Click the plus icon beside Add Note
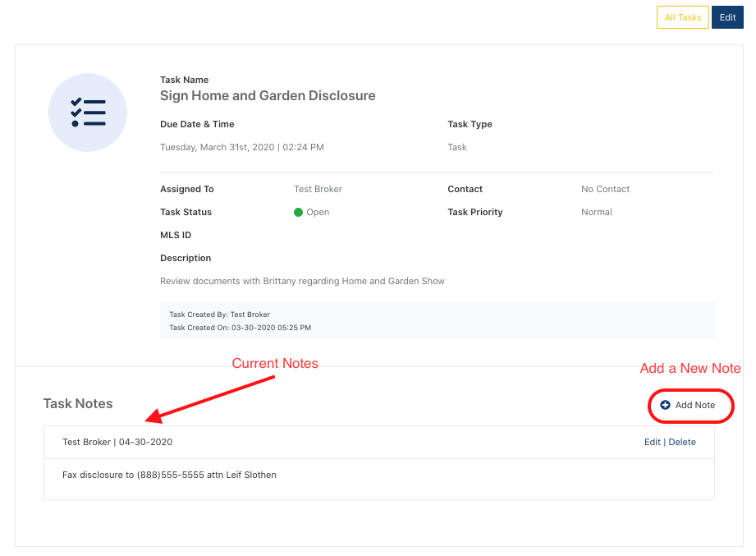This screenshot has height=556, width=756. click(665, 405)
